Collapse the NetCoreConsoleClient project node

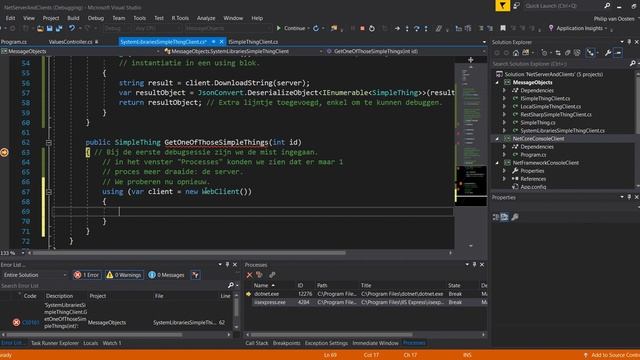coord(497,139)
